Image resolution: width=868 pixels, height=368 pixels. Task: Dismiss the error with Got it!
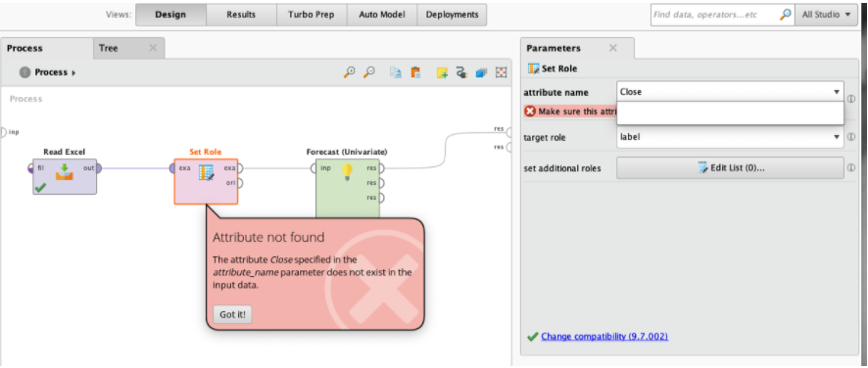point(232,314)
